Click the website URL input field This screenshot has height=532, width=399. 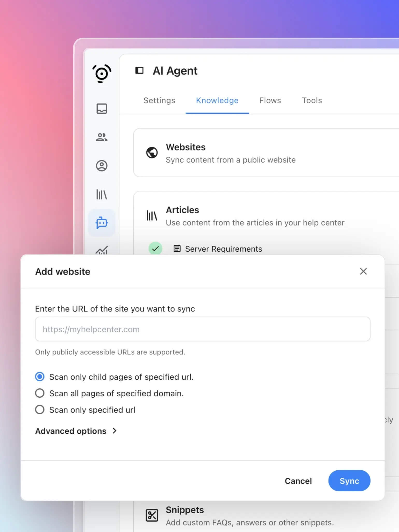203,329
